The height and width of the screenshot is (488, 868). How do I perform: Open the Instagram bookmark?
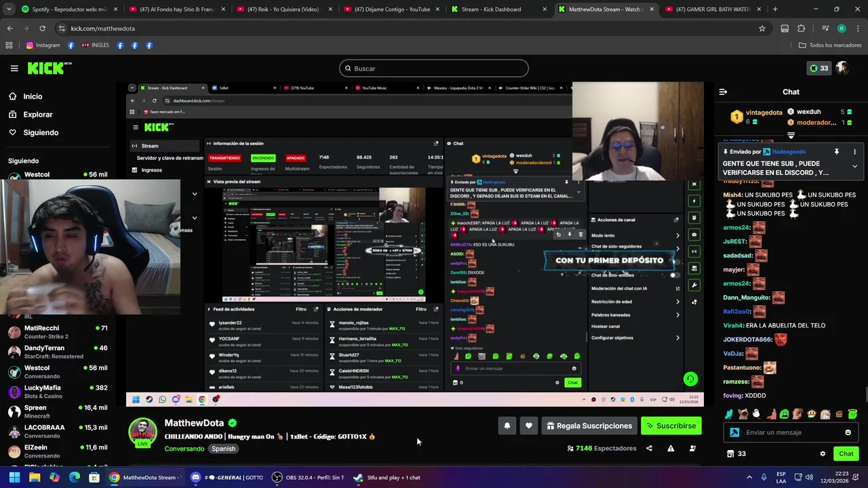tap(43, 45)
